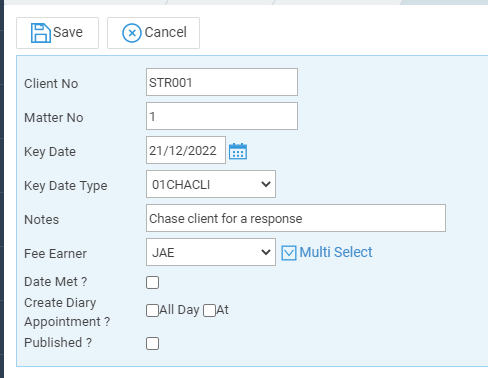Click the Published ? label text
The image size is (488, 378).
point(58,343)
